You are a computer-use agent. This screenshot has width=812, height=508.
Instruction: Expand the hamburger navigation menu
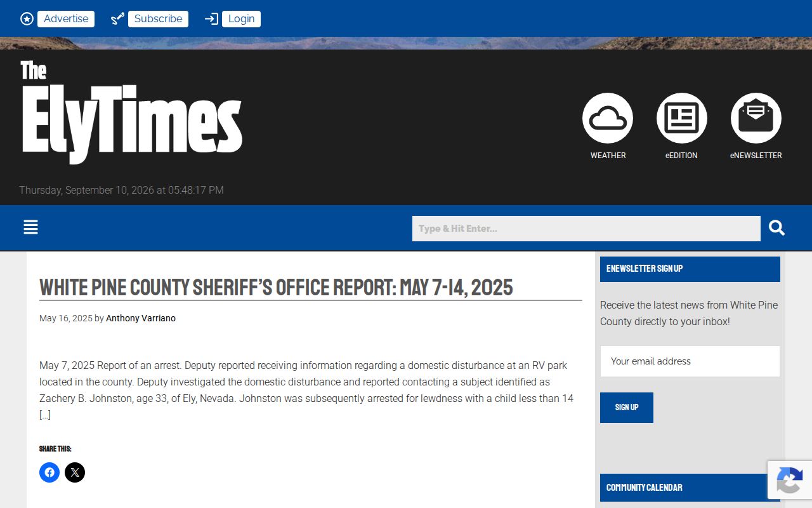(30, 227)
